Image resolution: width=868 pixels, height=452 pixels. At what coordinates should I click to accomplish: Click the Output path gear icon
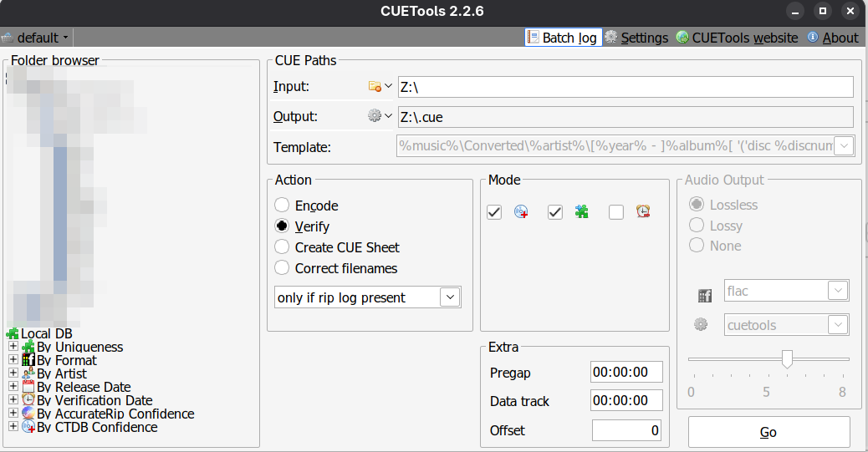(375, 116)
